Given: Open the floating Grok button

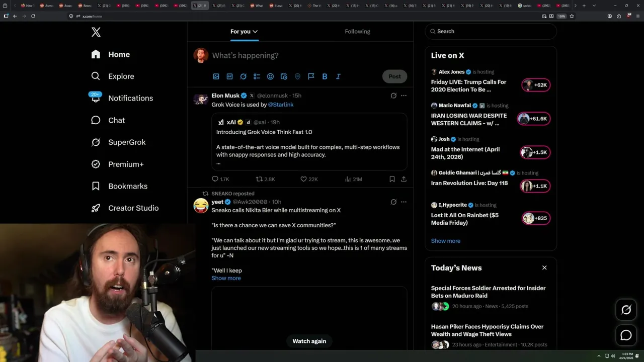Looking at the screenshot, I should [626, 310].
